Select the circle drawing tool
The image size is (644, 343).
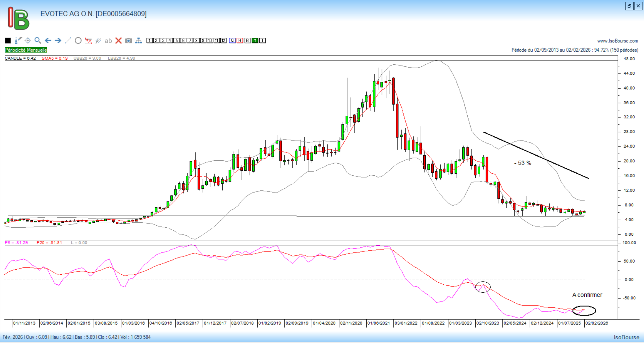(x=78, y=41)
